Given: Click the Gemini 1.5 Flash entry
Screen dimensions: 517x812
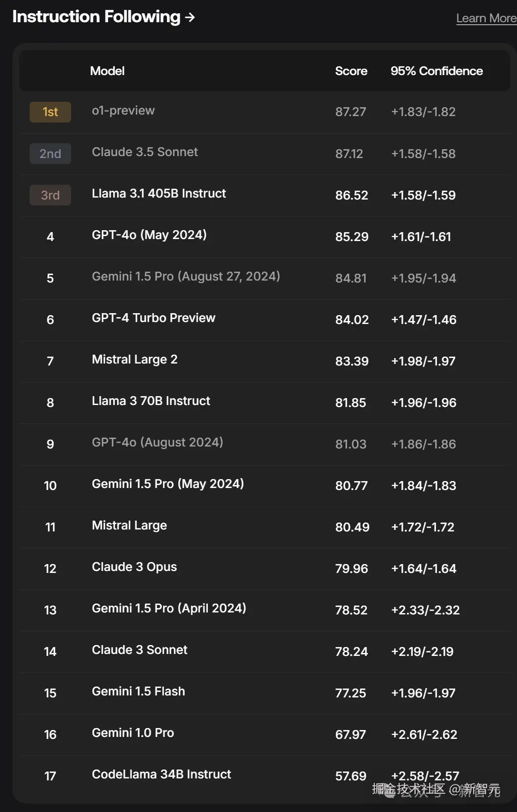Looking at the screenshot, I should coord(138,691).
